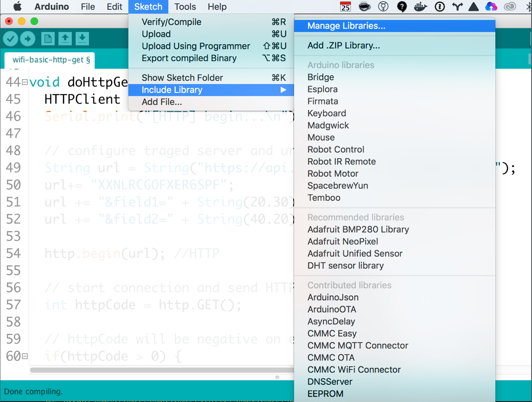Image resolution: width=532 pixels, height=402 pixels.
Task: Include the ArduinoJson library
Action: point(333,297)
